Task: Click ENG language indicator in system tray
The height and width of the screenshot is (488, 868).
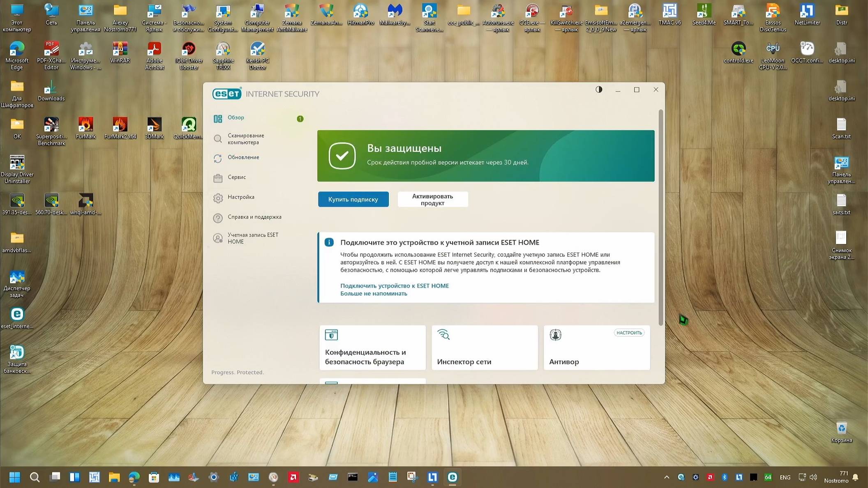Action: (x=785, y=477)
